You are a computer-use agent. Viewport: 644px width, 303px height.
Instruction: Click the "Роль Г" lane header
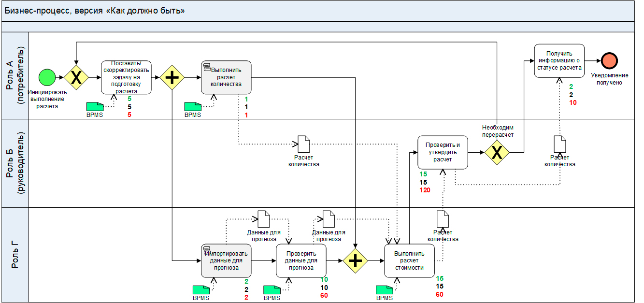pyautogui.click(x=15, y=255)
